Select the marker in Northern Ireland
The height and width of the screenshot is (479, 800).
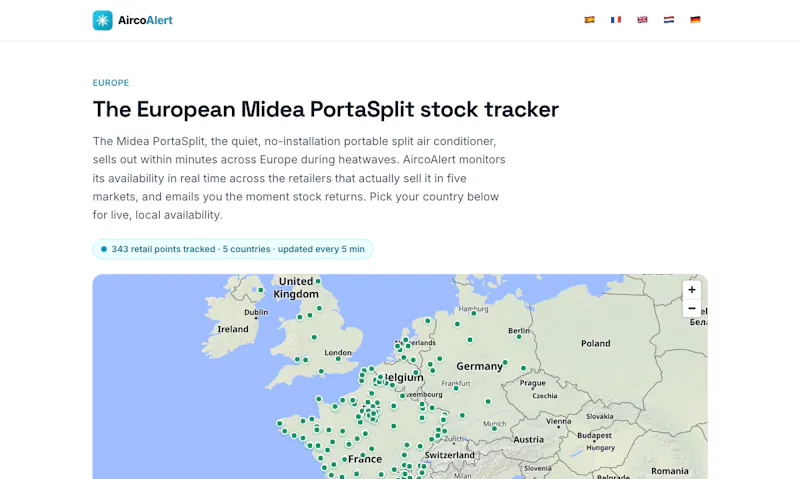[x=261, y=290]
